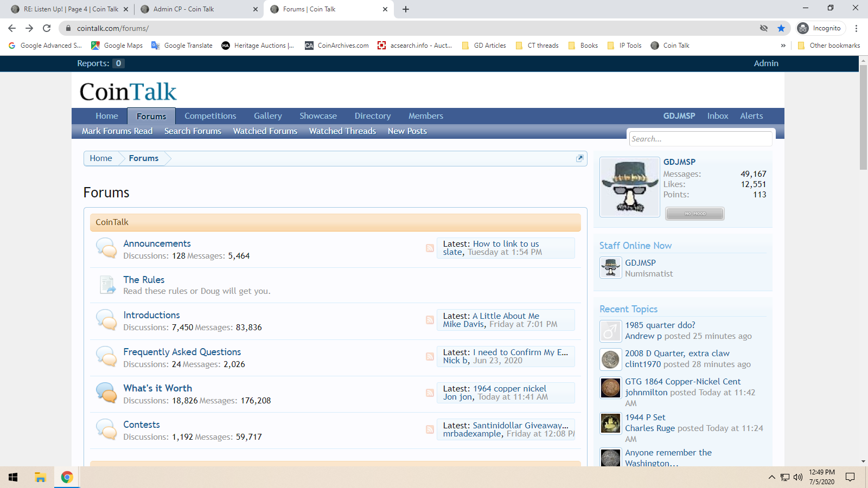Screen dimensions: 868x488
Task: Click the page vertical scrollbar
Action: (863, 118)
